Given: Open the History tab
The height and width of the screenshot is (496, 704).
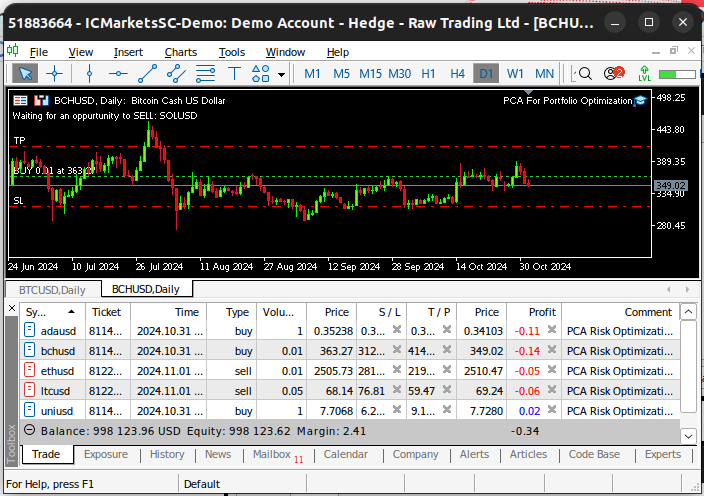Looking at the screenshot, I should click(x=167, y=455).
